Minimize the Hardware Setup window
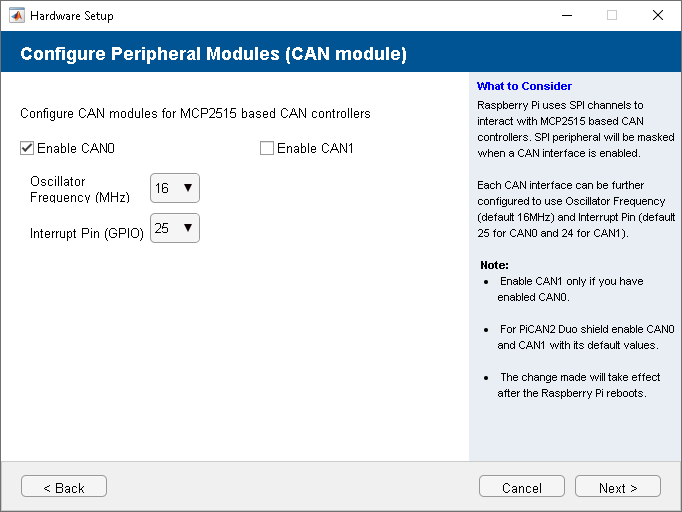 (x=565, y=15)
